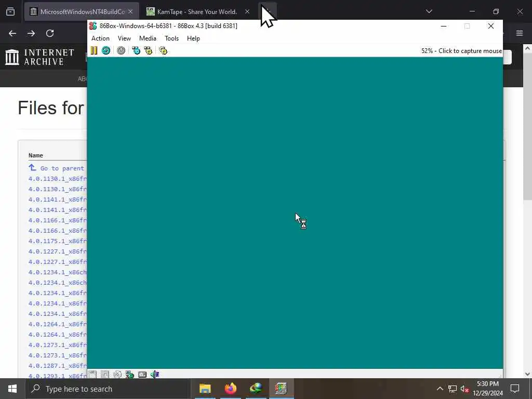Open 86Box settings gear icon

[163, 50]
